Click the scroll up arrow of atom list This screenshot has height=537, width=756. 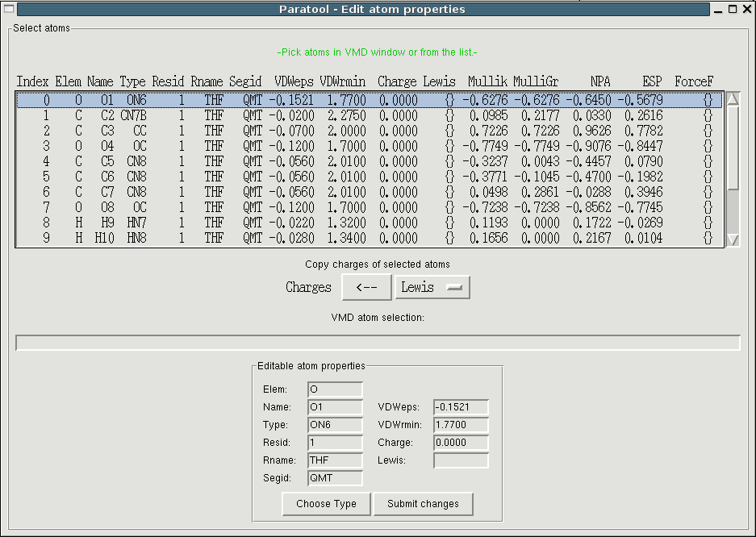(x=733, y=99)
